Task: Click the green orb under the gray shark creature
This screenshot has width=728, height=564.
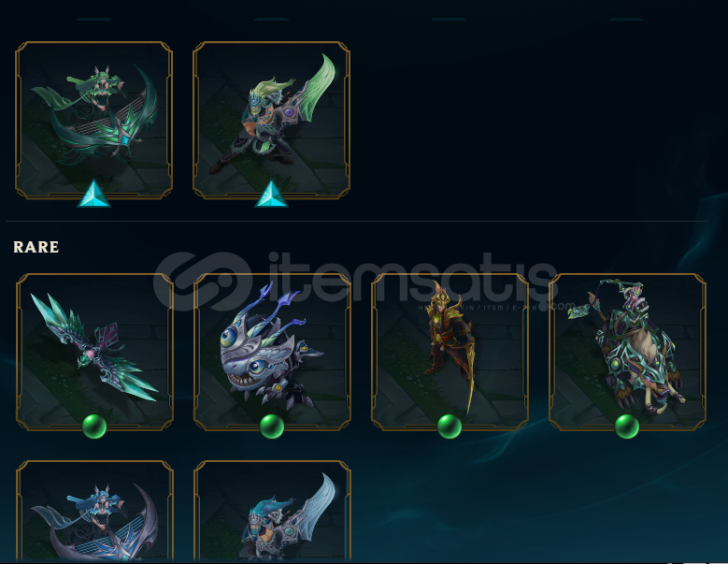Action: 272,427
